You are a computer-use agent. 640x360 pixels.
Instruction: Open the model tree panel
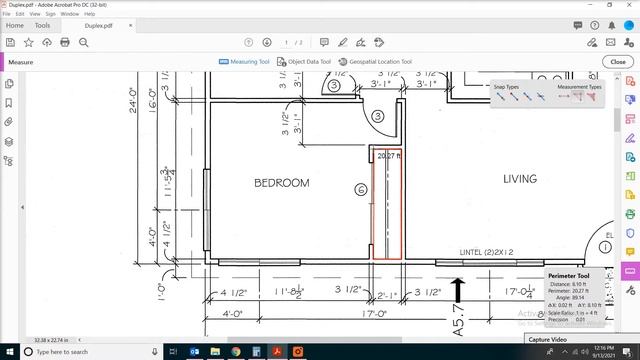(x=9, y=161)
